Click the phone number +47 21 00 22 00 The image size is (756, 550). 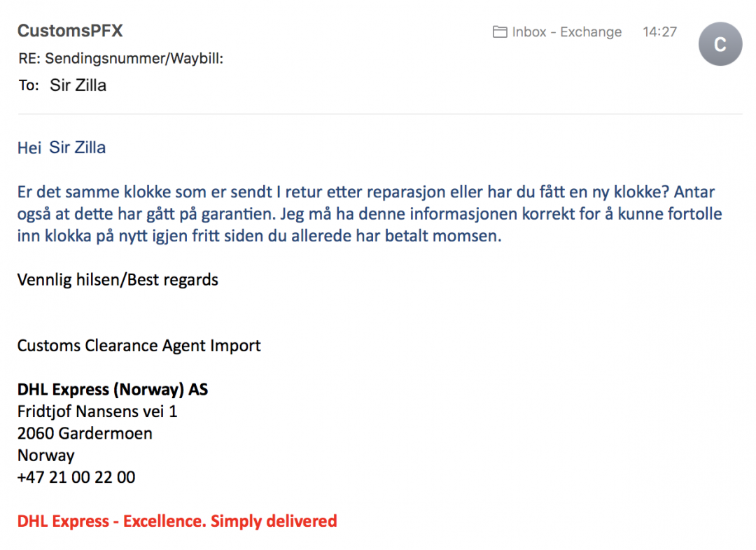click(76, 477)
